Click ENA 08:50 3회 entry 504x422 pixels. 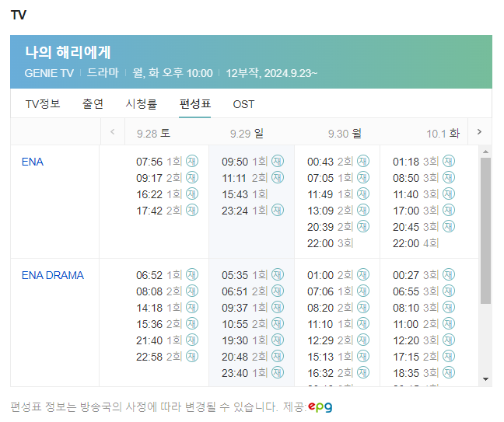[424, 178]
